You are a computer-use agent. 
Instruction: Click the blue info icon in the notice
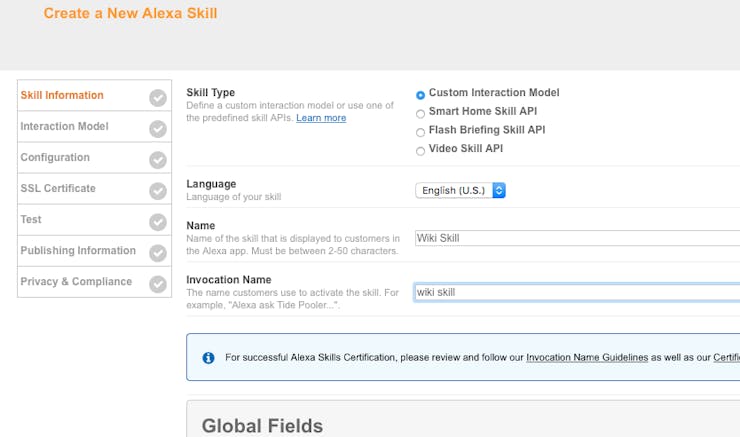208,358
